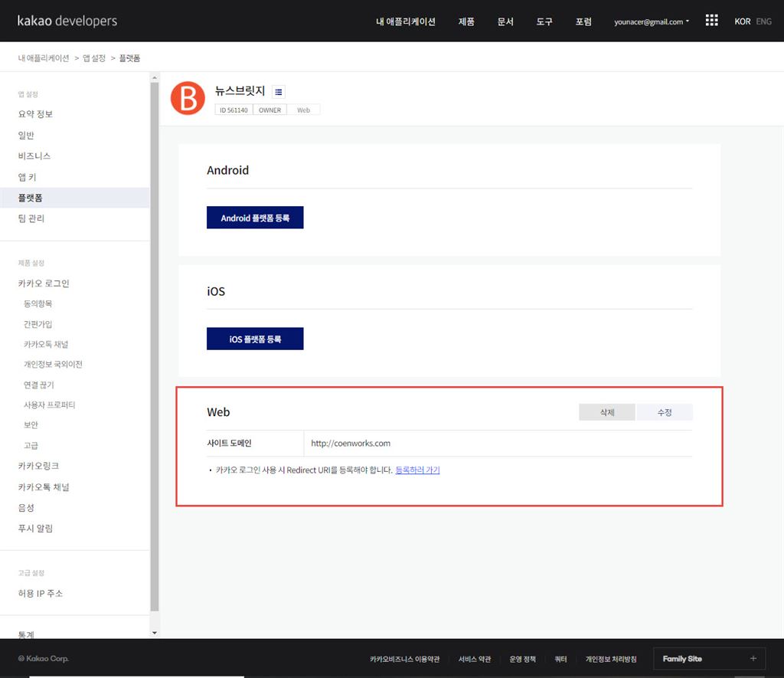Open 간편가입 in the sidebar

point(38,324)
